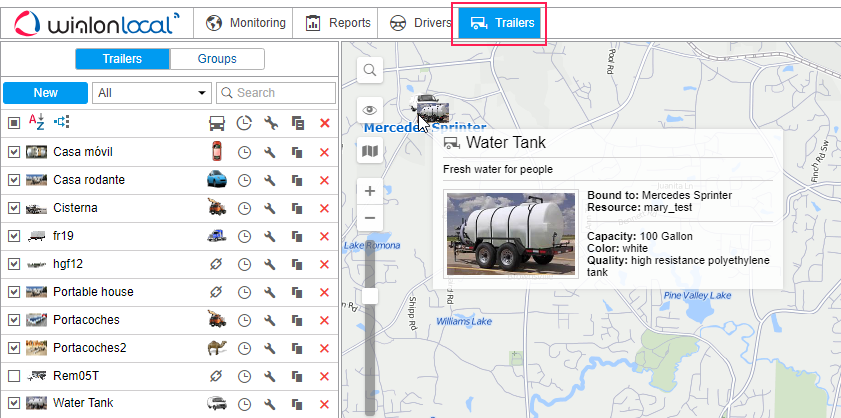Click the bus unit column header icon
This screenshot has width=841, height=418.
click(216, 123)
